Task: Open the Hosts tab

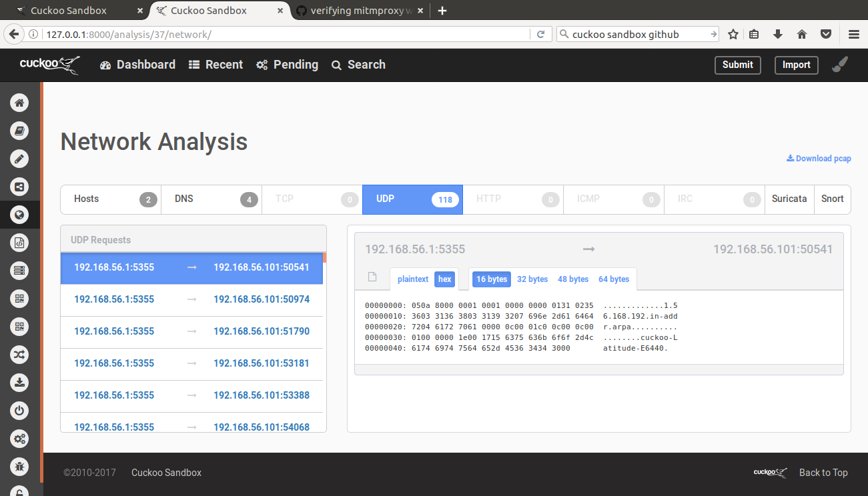Action: point(110,199)
